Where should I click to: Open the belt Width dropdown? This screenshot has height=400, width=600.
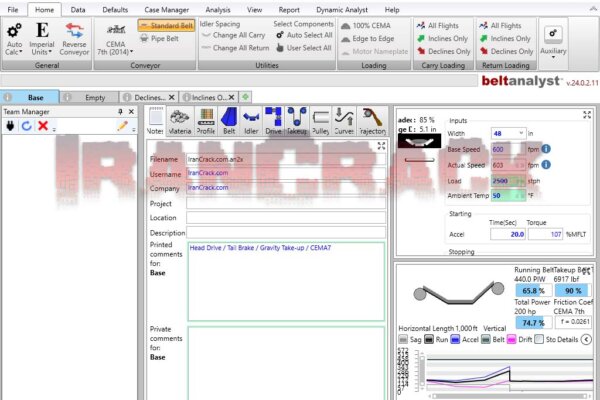(x=520, y=133)
